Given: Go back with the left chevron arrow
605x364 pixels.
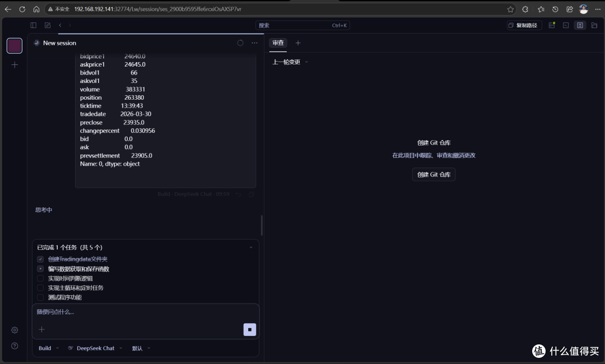Looking at the screenshot, I should 60,25.
